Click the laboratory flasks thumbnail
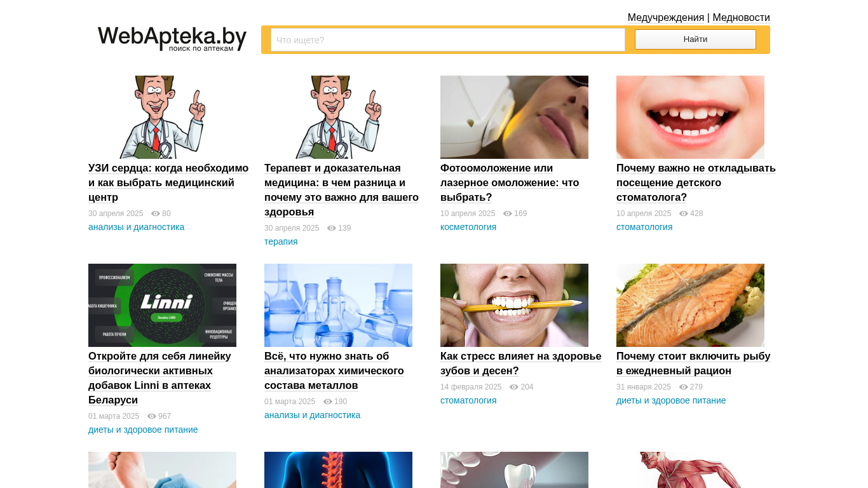Image resolution: width=868 pixels, height=488 pixels. 338,305
